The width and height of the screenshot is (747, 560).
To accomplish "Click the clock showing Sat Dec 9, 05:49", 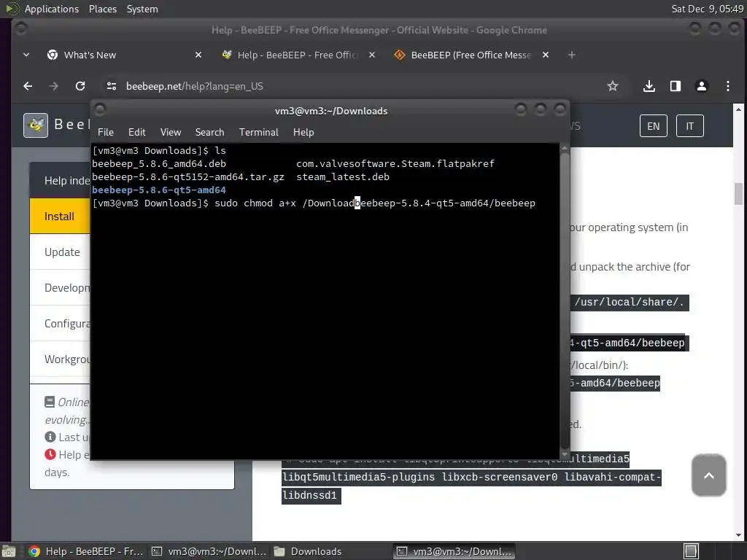I will [x=707, y=9].
